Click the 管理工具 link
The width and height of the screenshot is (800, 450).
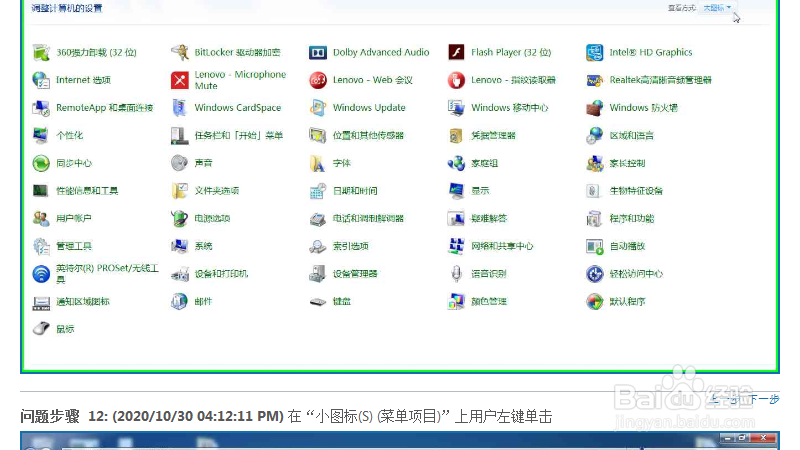coord(74,246)
